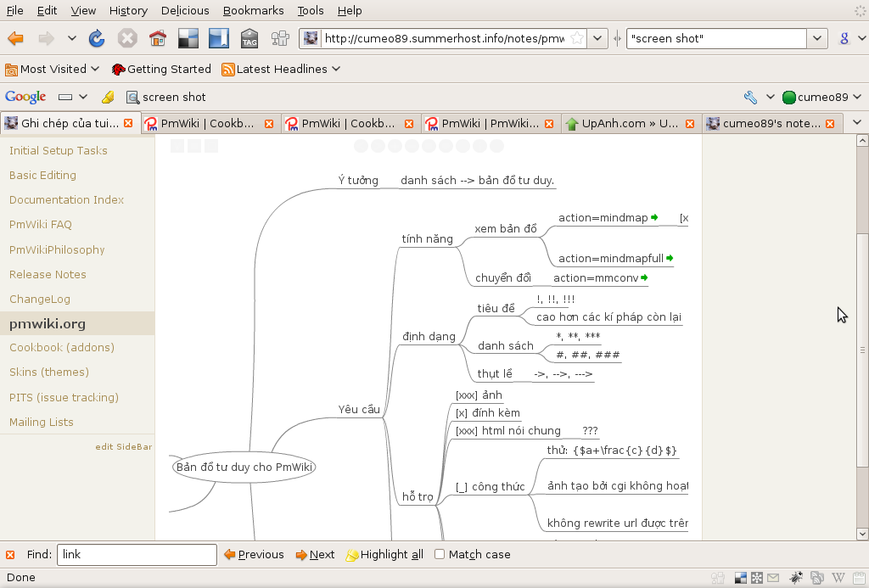Focus the Find text field containing "link"

pyautogui.click(x=137, y=555)
